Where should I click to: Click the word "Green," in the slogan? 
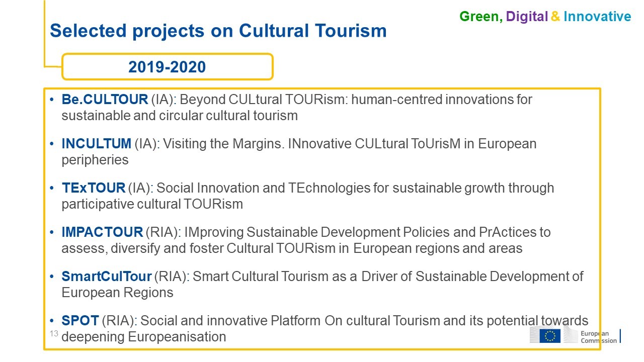pos(481,17)
